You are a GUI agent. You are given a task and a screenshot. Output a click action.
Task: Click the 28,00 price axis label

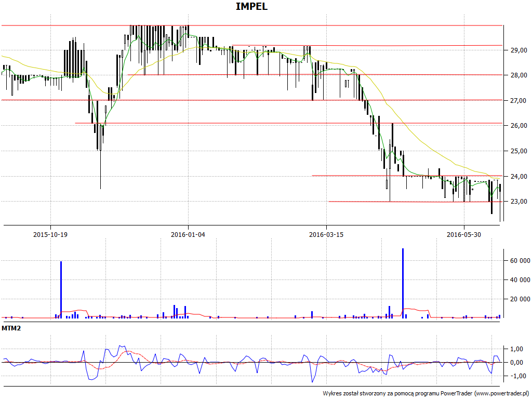(x=518, y=75)
